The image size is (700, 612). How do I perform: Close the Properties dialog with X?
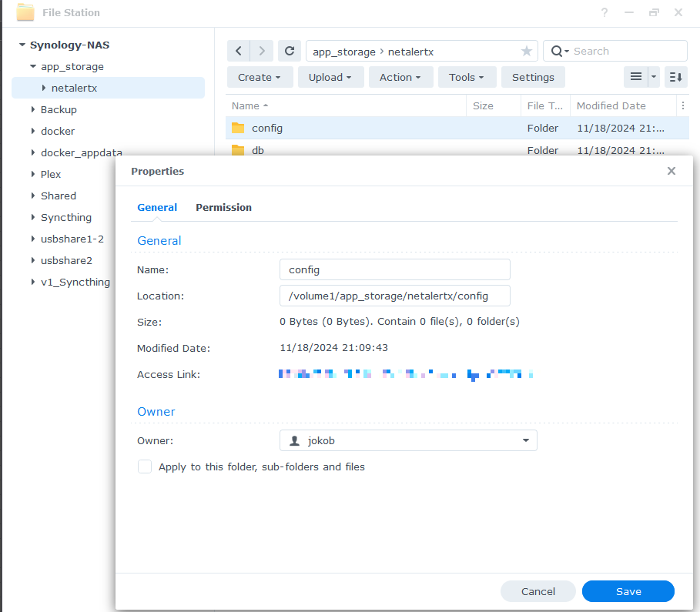(x=671, y=171)
